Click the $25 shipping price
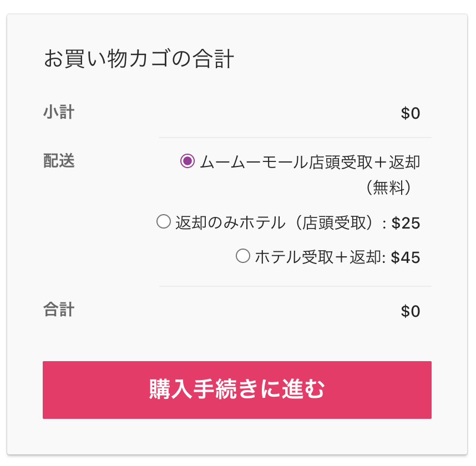 click(406, 224)
